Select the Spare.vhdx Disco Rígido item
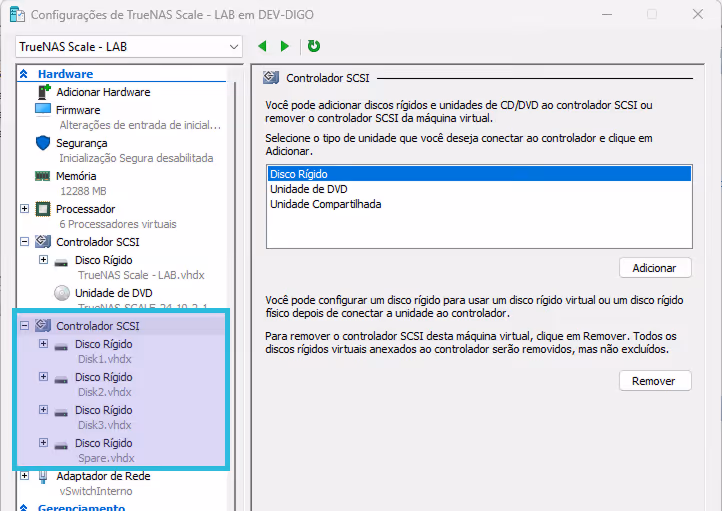The width and height of the screenshot is (722, 511). pyautogui.click(x=103, y=443)
